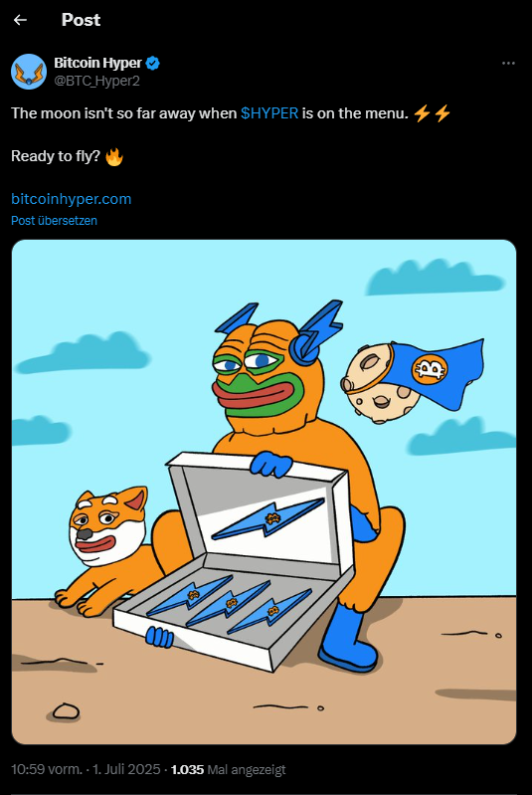Click the Bitcoin logo on the moon's cape
Image resolution: width=532 pixels, height=795 pixels.
click(430, 368)
